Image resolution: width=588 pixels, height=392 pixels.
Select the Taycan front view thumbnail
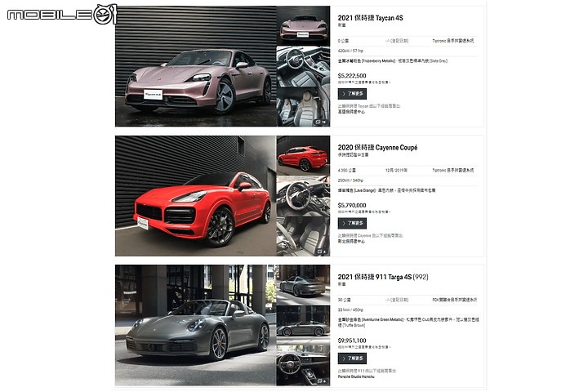click(x=303, y=25)
